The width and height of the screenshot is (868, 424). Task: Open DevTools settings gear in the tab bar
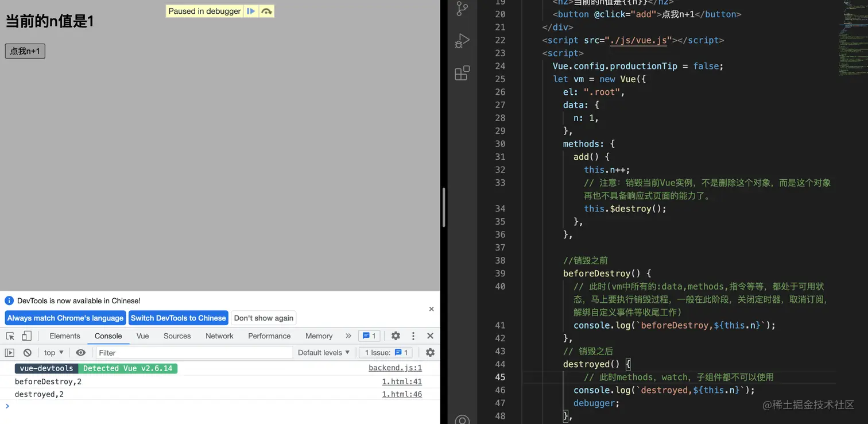pyautogui.click(x=396, y=336)
